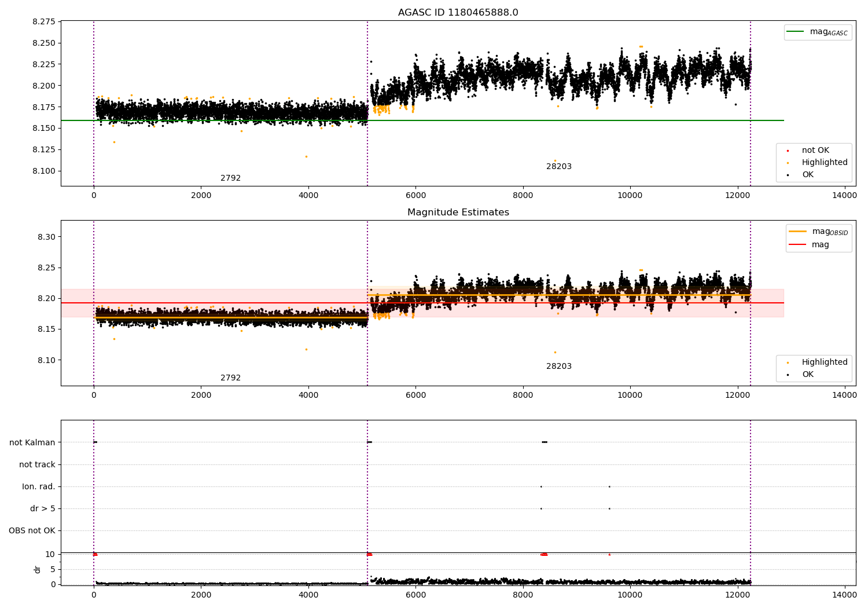
Task: Click the not Kalman marker near 8400
Action: click(545, 442)
